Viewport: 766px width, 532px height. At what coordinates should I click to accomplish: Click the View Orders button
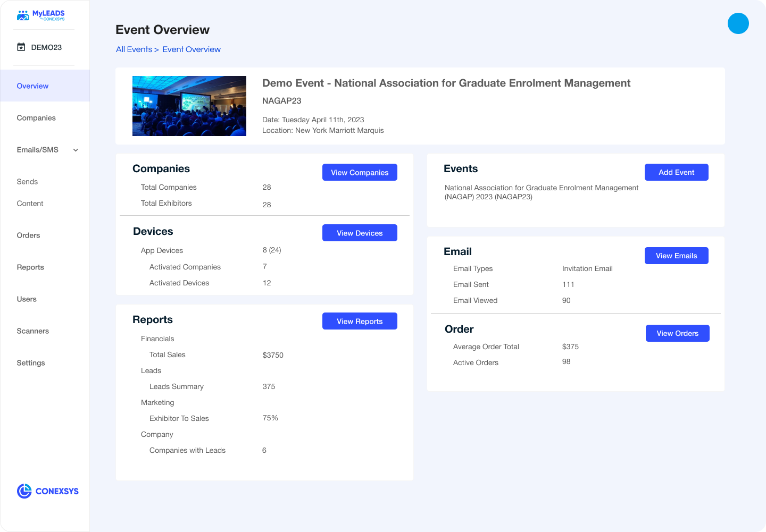[678, 333]
